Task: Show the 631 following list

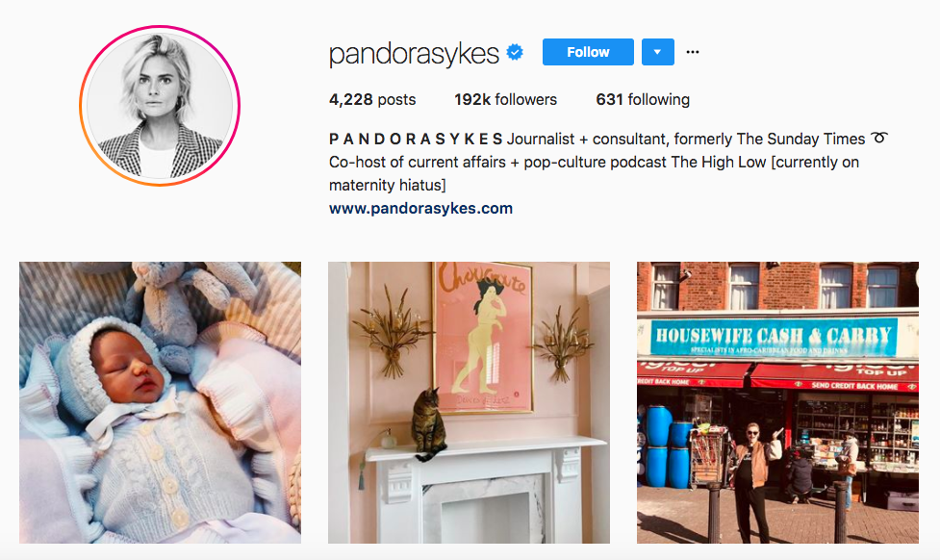Action: (643, 99)
